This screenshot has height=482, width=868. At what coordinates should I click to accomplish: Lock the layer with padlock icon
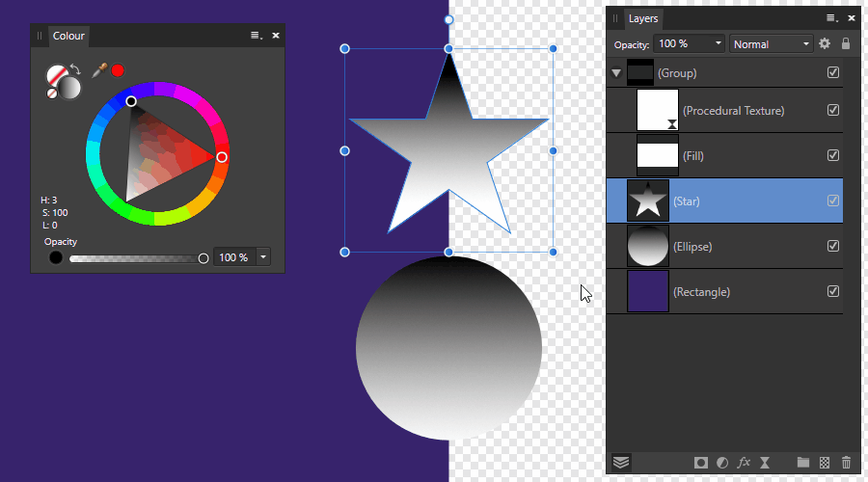[x=846, y=43]
